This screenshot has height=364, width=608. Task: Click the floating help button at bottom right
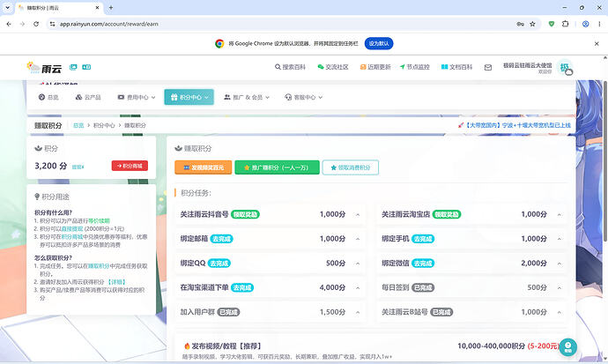[x=568, y=347]
